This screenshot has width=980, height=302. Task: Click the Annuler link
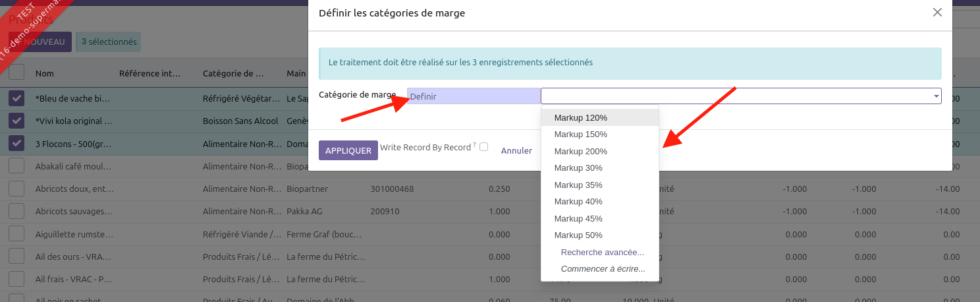click(x=516, y=150)
